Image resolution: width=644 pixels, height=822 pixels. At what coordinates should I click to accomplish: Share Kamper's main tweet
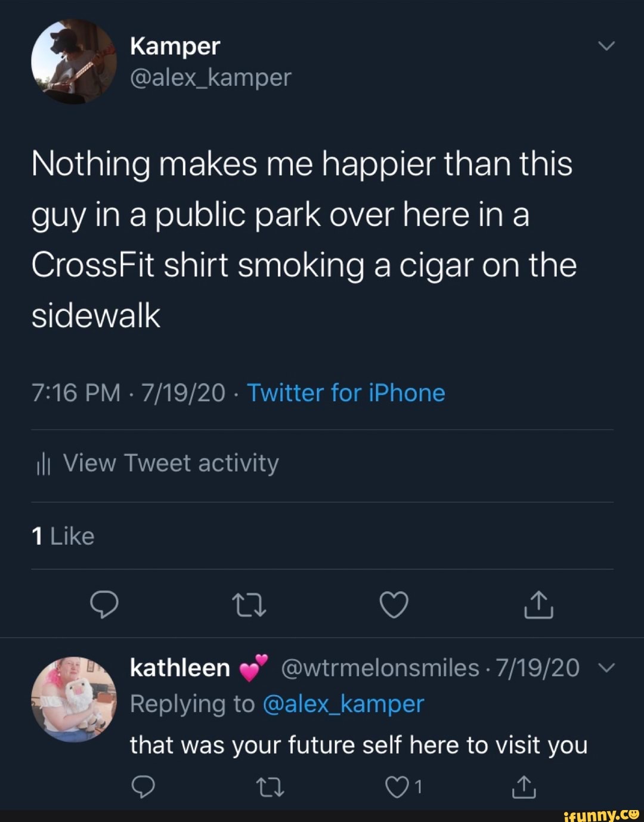pos(538,605)
